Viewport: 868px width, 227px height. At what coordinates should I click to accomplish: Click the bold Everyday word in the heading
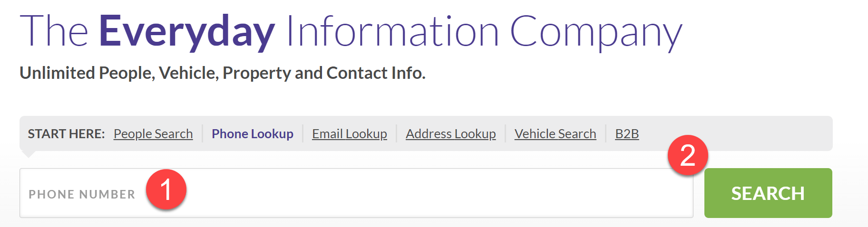[x=187, y=32]
